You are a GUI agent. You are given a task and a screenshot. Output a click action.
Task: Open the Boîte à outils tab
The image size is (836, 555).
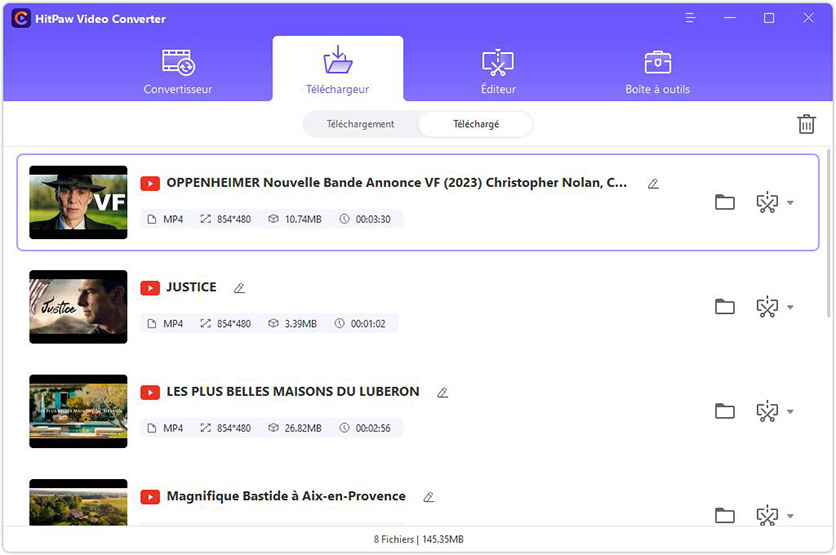point(657,71)
